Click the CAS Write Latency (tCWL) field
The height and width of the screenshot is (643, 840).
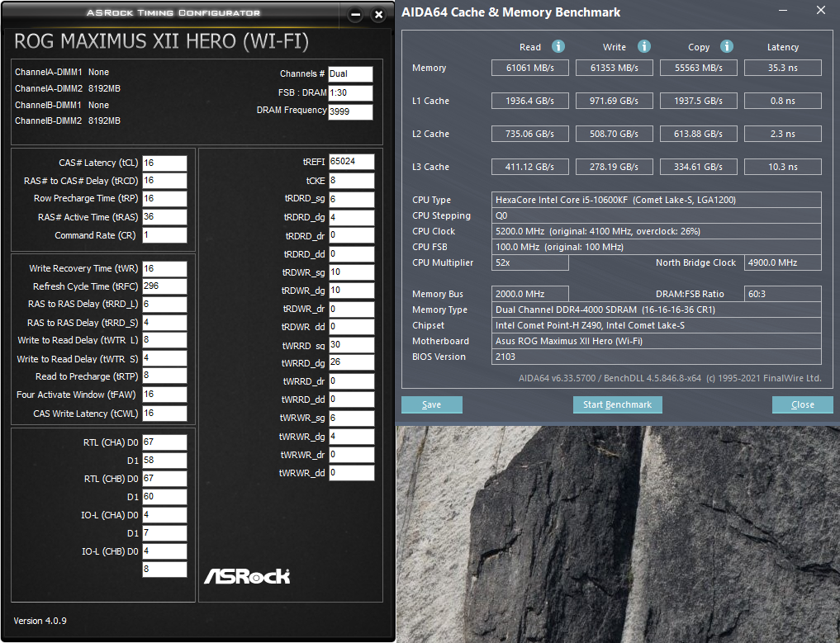click(x=164, y=414)
